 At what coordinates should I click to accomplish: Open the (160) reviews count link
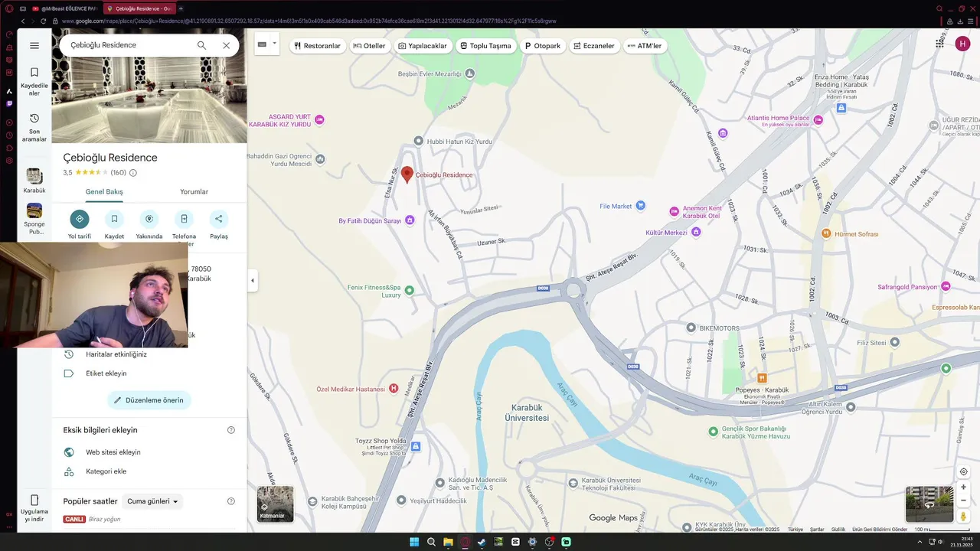(x=118, y=173)
